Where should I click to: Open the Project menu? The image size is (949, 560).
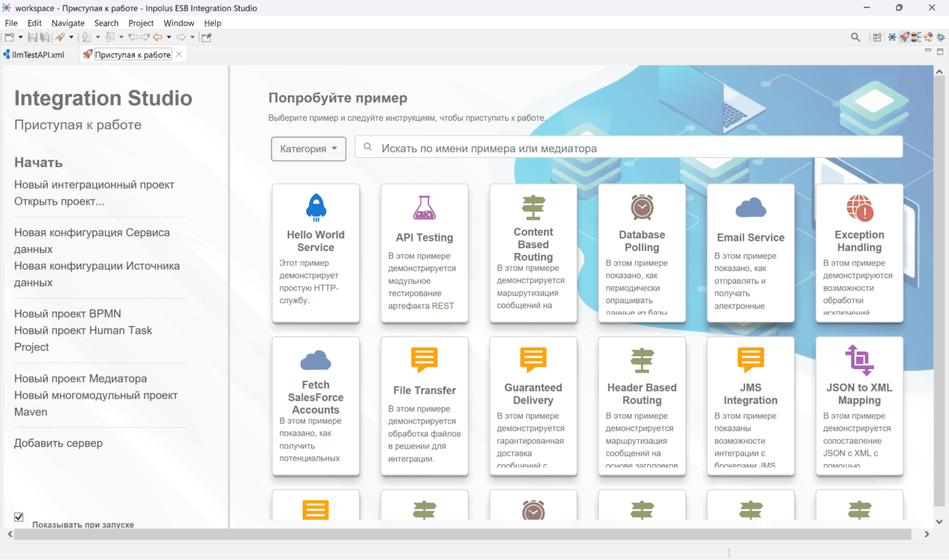(141, 23)
